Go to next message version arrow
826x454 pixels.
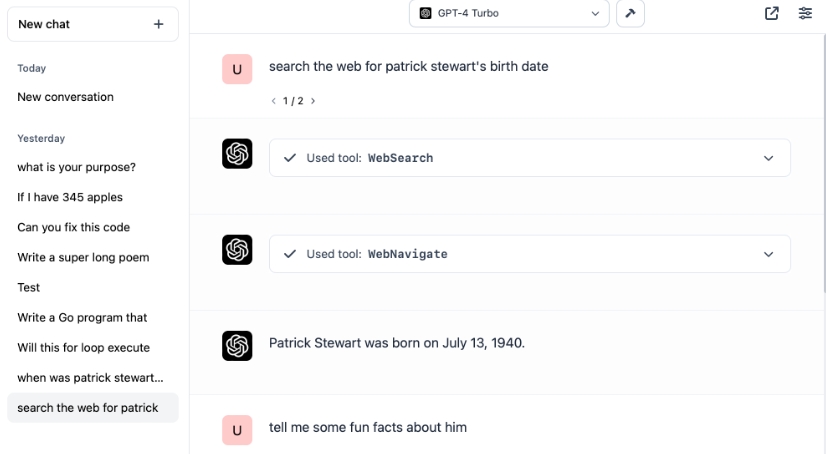(x=313, y=101)
